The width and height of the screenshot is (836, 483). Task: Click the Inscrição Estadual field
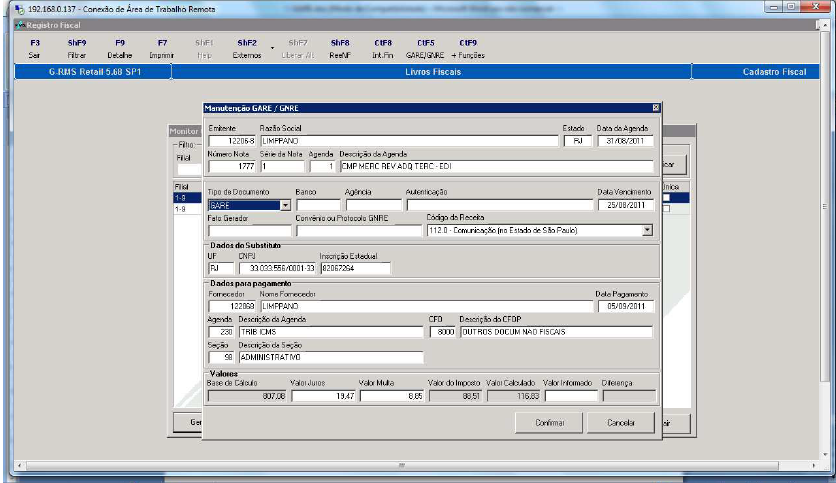[x=356, y=268]
